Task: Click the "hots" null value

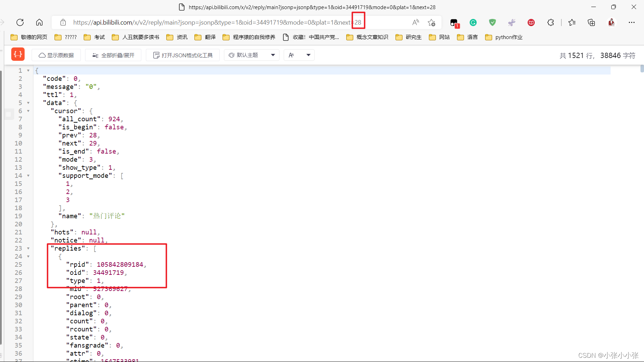Action: [89, 232]
